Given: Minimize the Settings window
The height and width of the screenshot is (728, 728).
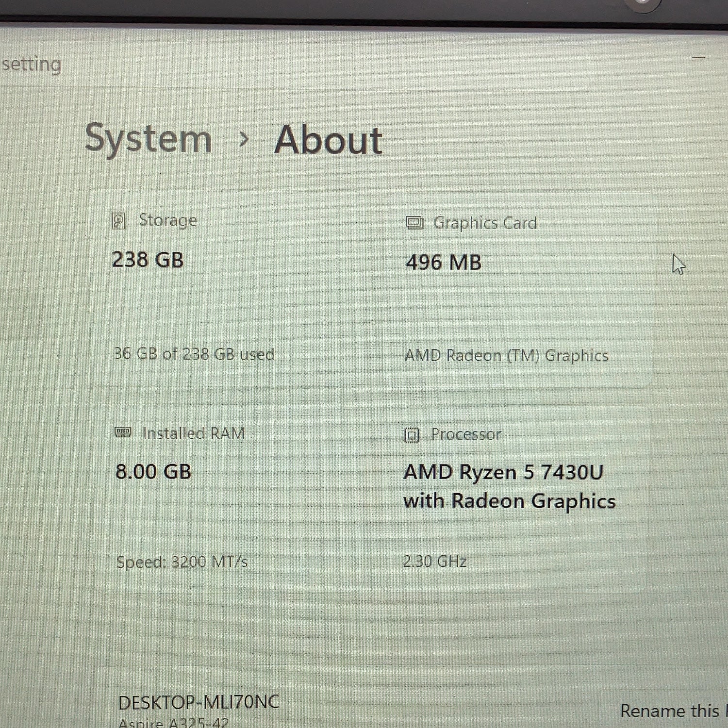Looking at the screenshot, I should [698, 58].
